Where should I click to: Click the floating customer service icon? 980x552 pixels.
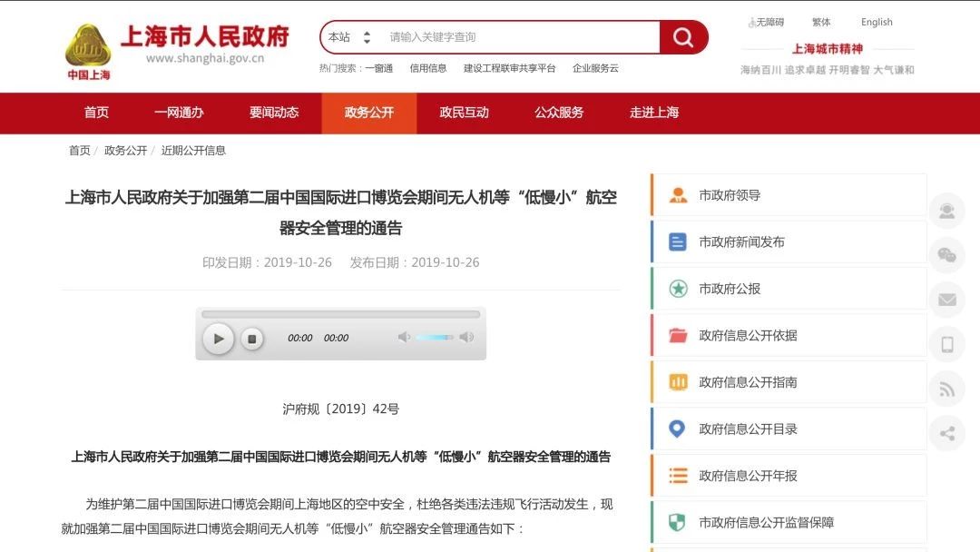click(946, 211)
